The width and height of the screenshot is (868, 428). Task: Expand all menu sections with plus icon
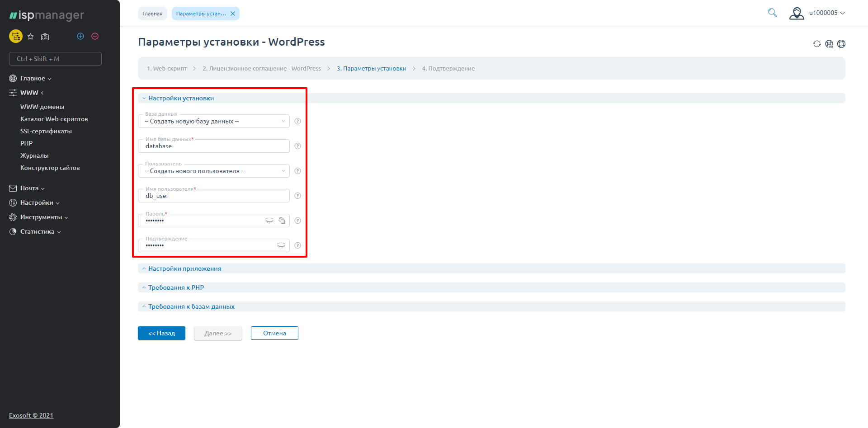pos(80,36)
